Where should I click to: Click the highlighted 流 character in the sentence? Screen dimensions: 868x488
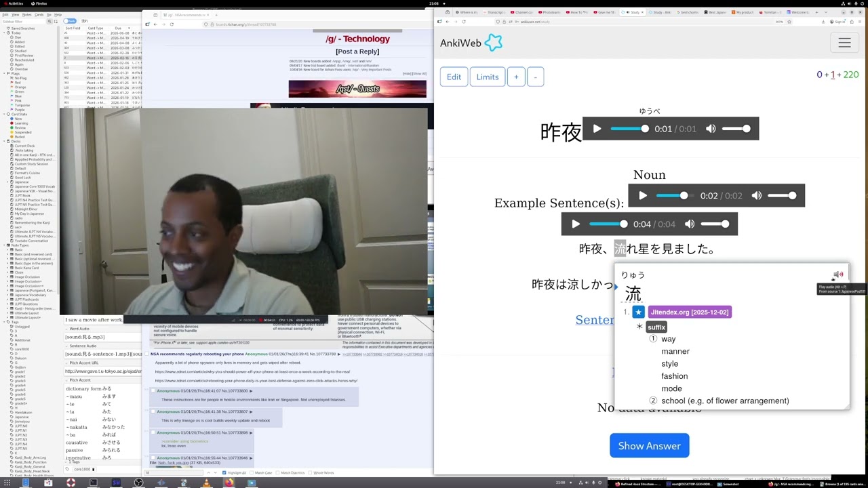620,249
